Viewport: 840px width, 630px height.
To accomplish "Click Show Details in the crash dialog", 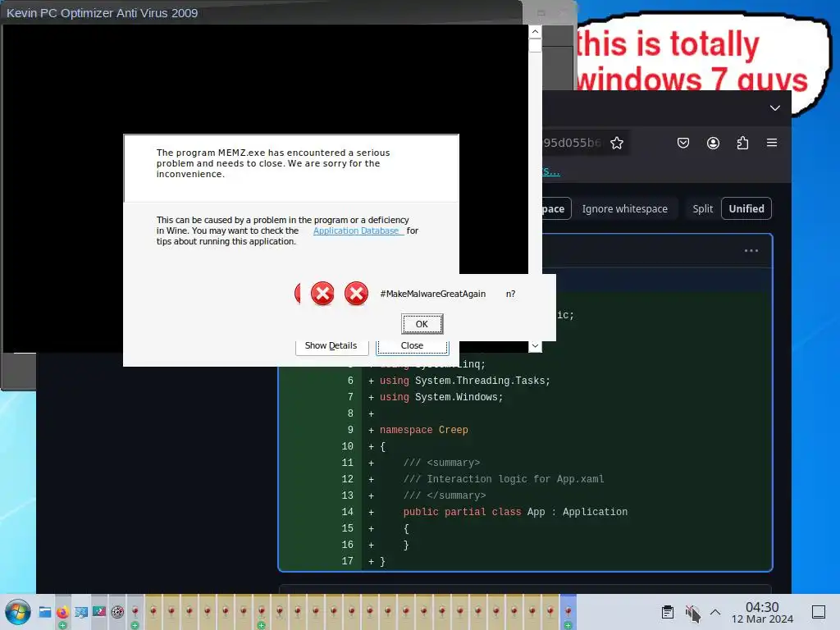I will (x=331, y=346).
